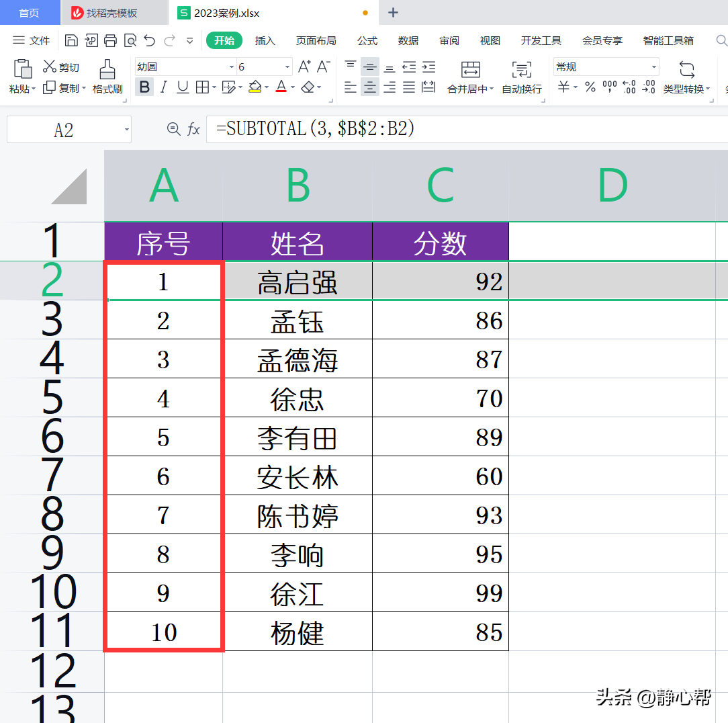
Task: Expand the font color dropdown arrow
Action: (293, 87)
